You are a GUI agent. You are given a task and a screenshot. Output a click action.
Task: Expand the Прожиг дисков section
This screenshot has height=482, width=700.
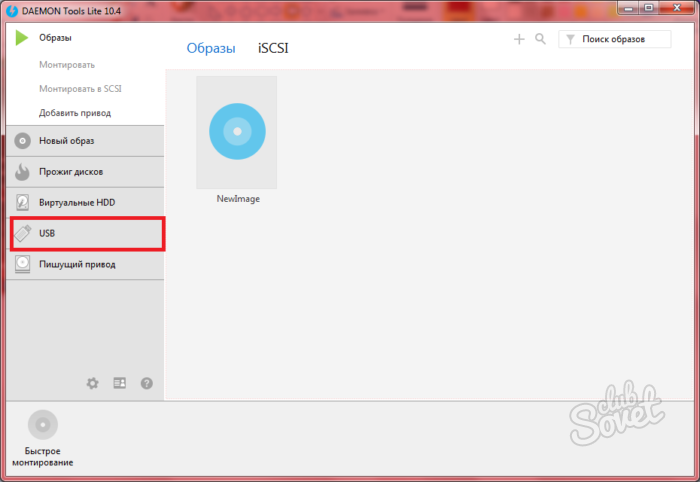click(85, 172)
